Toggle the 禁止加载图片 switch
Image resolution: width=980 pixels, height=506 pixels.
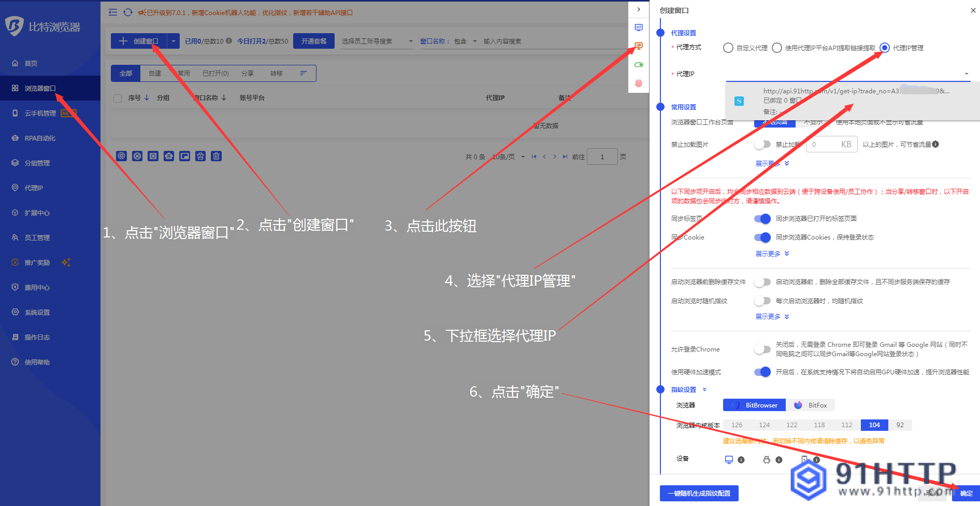coord(762,144)
